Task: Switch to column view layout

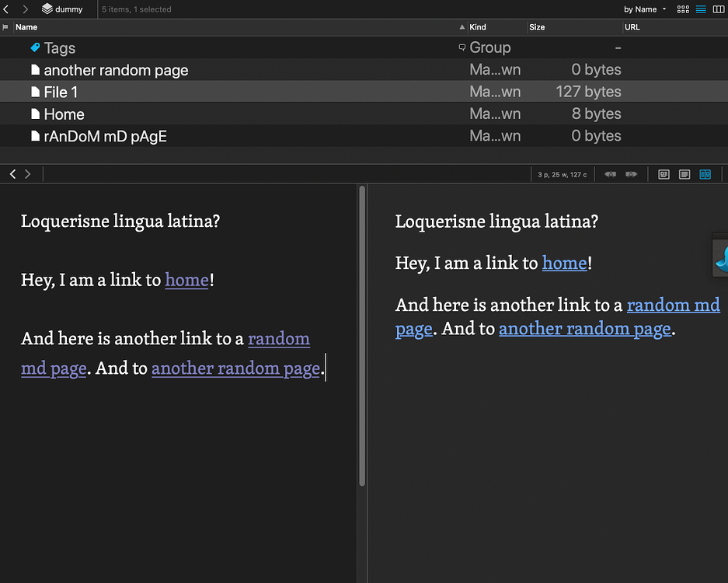Action: pos(719,9)
